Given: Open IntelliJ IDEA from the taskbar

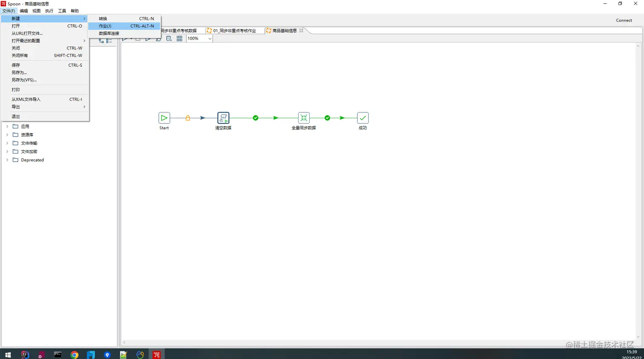Looking at the screenshot, I should point(25,354).
